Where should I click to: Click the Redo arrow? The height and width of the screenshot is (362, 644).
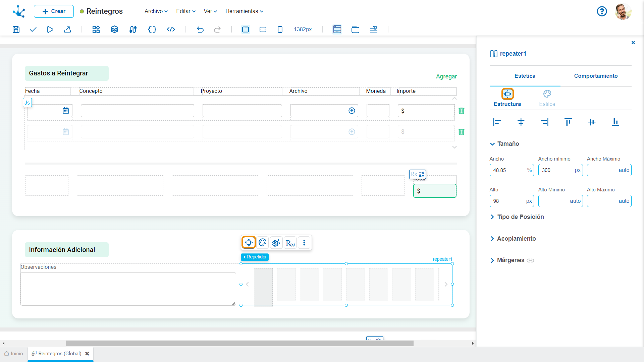(x=217, y=29)
